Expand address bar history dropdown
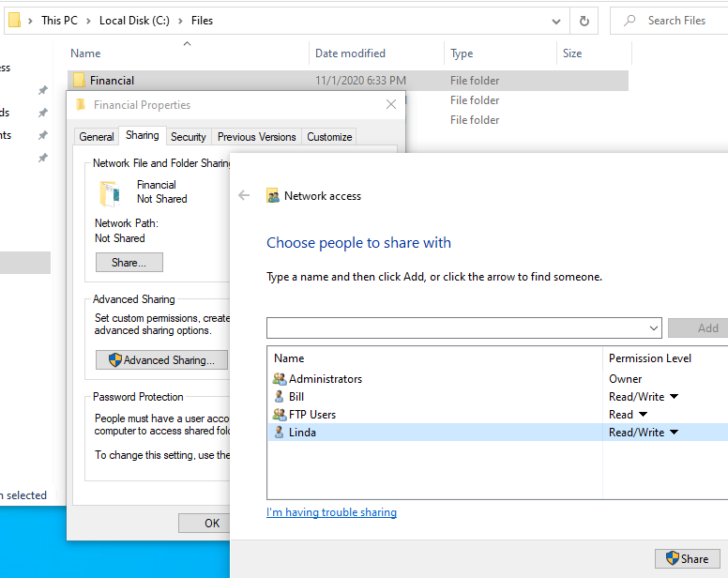The width and height of the screenshot is (728, 578). tap(557, 21)
